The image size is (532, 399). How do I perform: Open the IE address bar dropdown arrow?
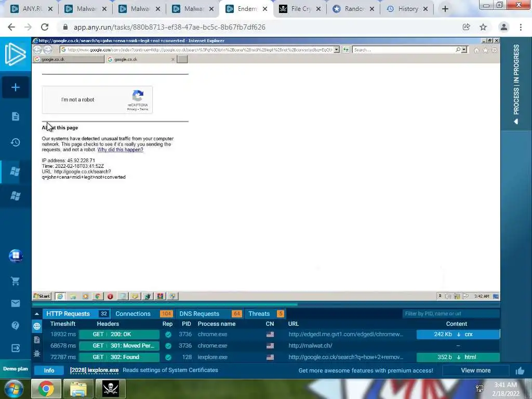(336, 50)
